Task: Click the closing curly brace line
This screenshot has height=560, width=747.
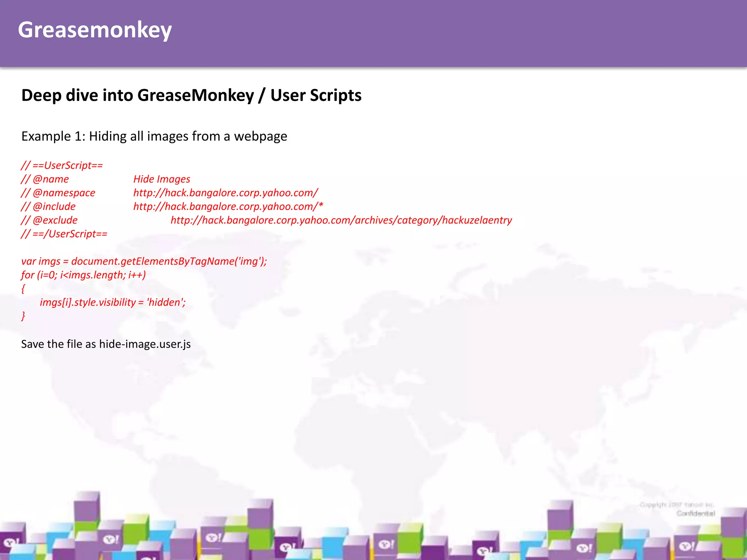Action: coord(23,316)
